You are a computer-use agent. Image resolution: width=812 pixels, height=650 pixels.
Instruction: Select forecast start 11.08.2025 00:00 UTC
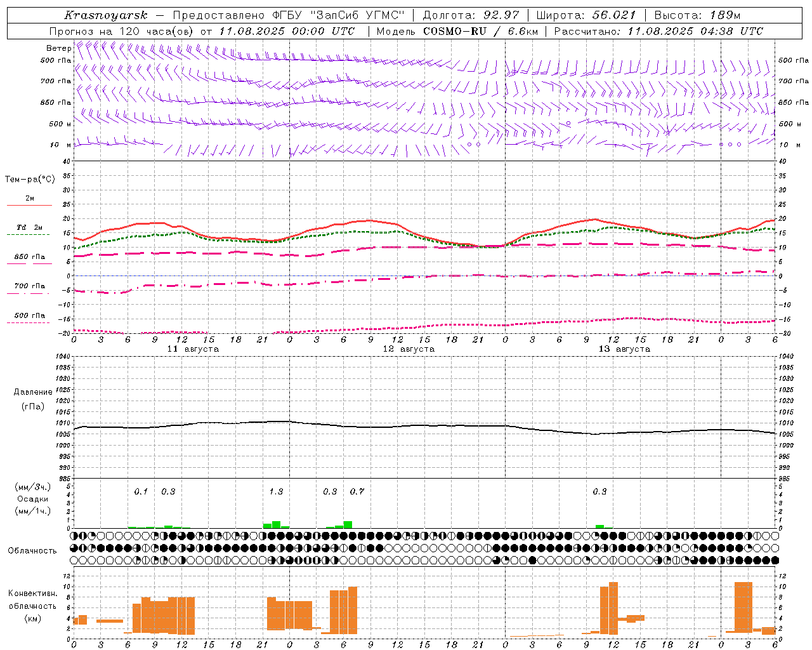[x=287, y=31]
